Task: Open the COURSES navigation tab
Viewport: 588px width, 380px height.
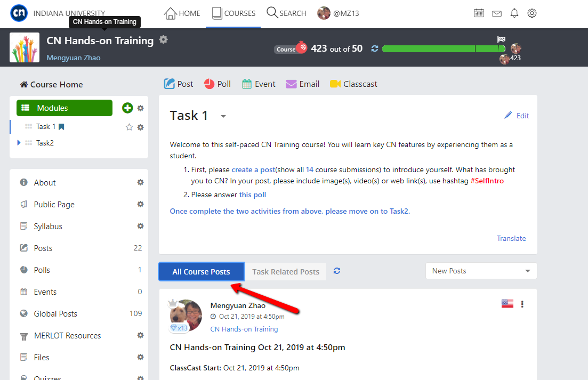Action: [x=233, y=13]
